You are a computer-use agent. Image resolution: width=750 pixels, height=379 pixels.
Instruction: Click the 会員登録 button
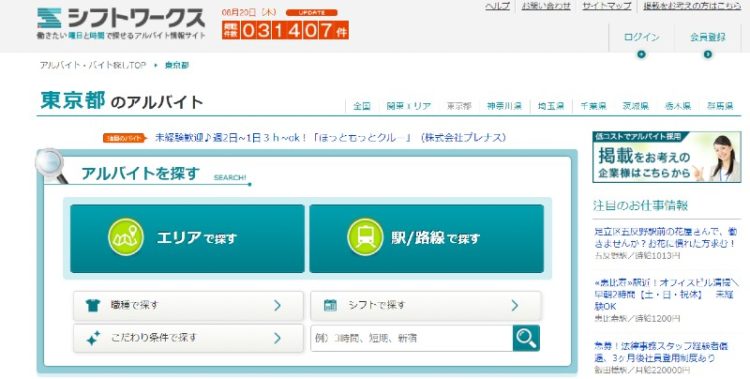click(707, 37)
